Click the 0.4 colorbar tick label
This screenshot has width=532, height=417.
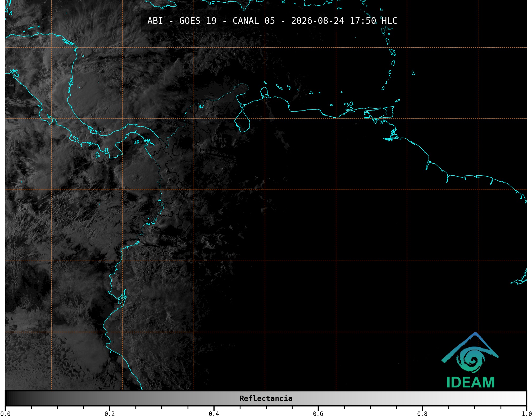coord(214,414)
